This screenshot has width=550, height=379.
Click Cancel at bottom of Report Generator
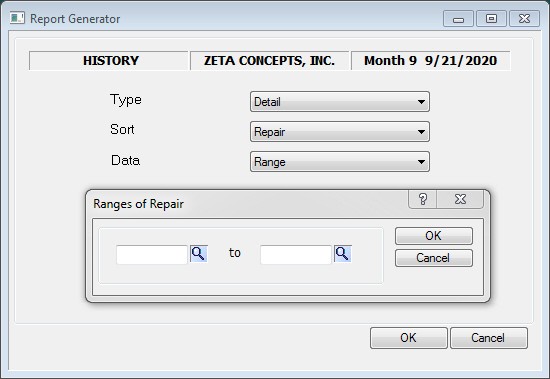(489, 338)
